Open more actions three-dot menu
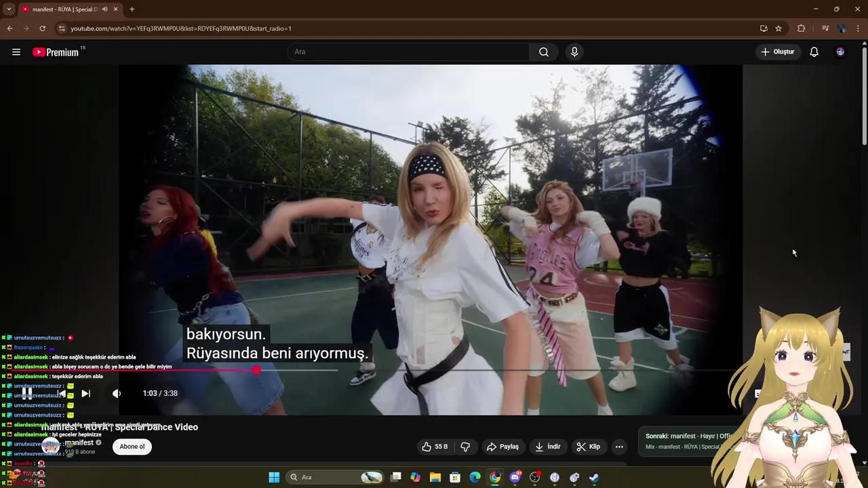Image resolution: width=868 pixels, height=488 pixels. tap(619, 447)
